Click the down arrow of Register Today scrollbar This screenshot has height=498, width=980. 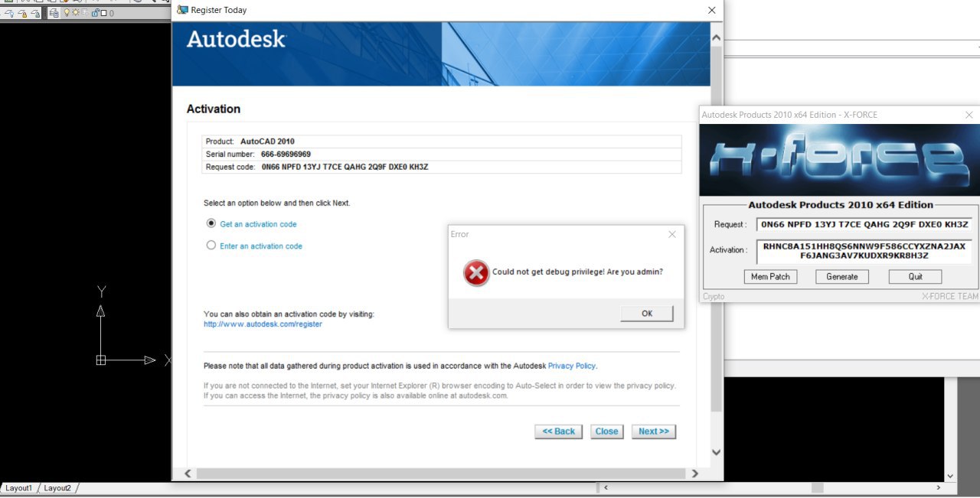(x=717, y=452)
